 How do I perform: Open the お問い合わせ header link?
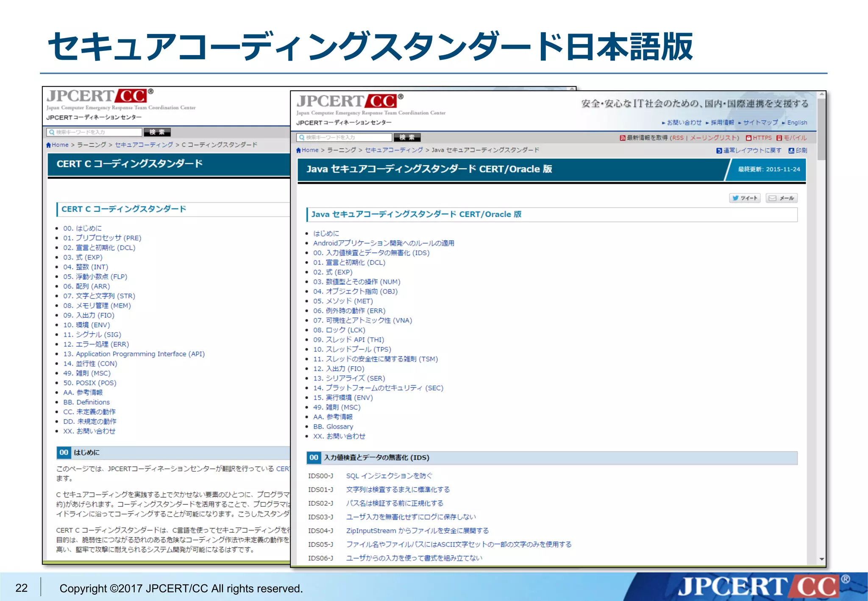pos(684,122)
